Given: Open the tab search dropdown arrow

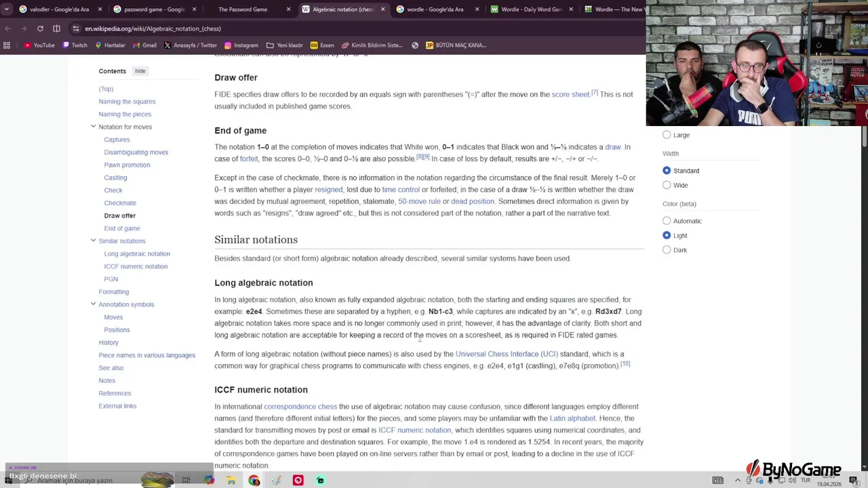Looking at the screenshot, I should pyautogui.click(x=7, y=9).
